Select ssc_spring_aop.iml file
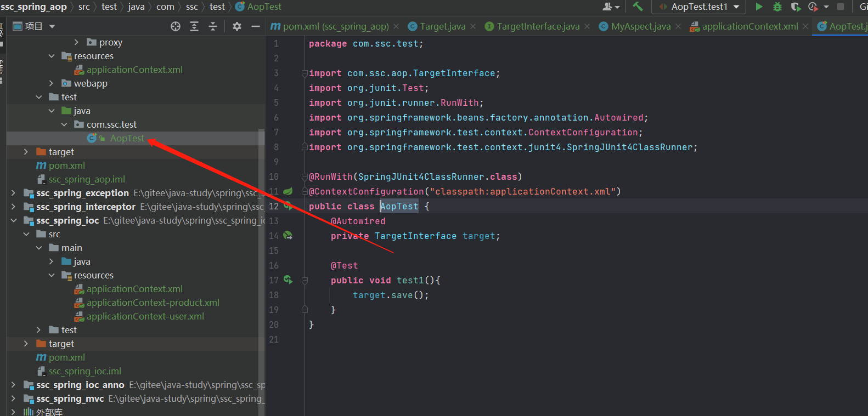The image size is (868, 416). tap(87, 179)
